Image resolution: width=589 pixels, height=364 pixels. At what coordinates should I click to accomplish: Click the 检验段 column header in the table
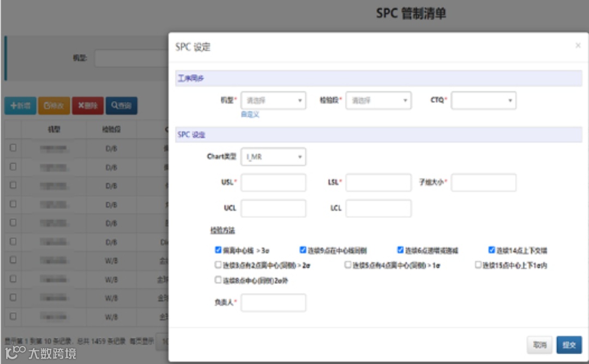click(111, 130)
